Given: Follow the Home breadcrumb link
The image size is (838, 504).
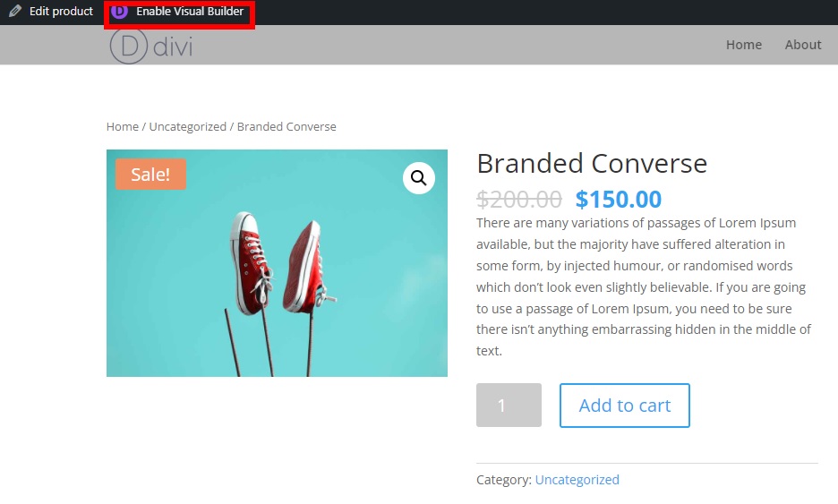Looking at the screenshot, I should (x=123, y=126).
